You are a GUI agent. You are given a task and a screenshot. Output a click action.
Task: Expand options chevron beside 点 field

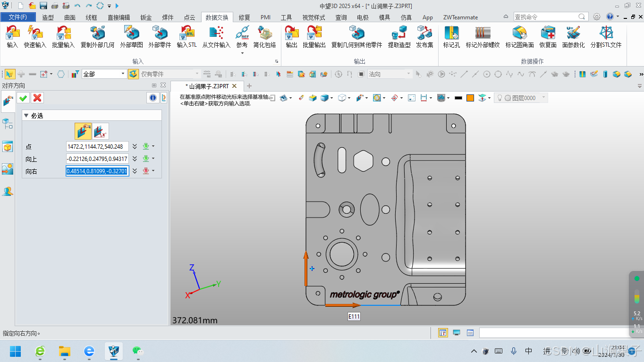tap(135, 147)
